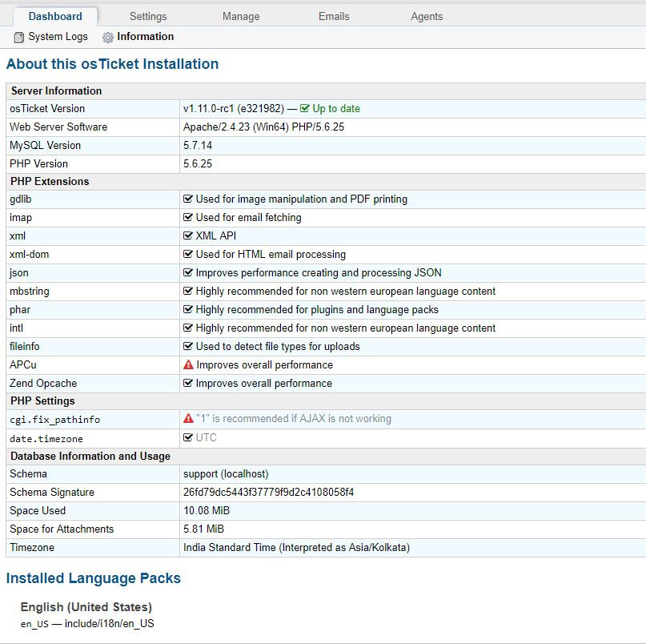The width and height of the screenshot is (646, 644).
Task: Click the PHP Version value '5.6.25'
Action: click(198, 163)
